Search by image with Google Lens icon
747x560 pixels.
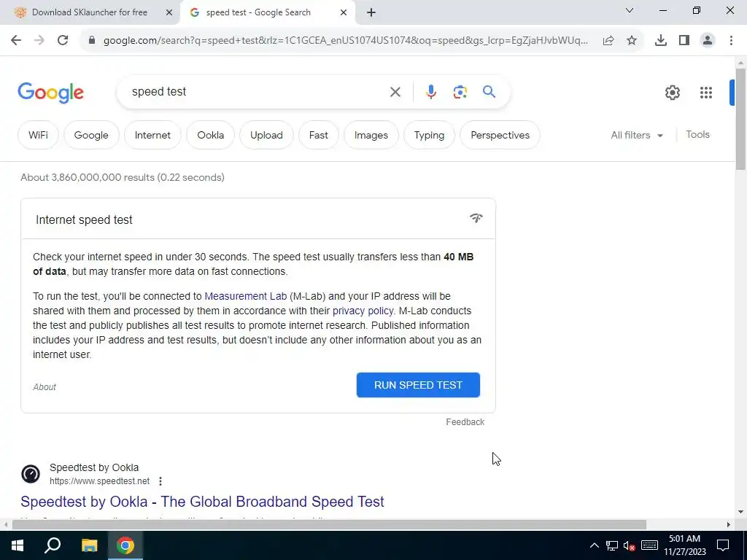[460, 92]
